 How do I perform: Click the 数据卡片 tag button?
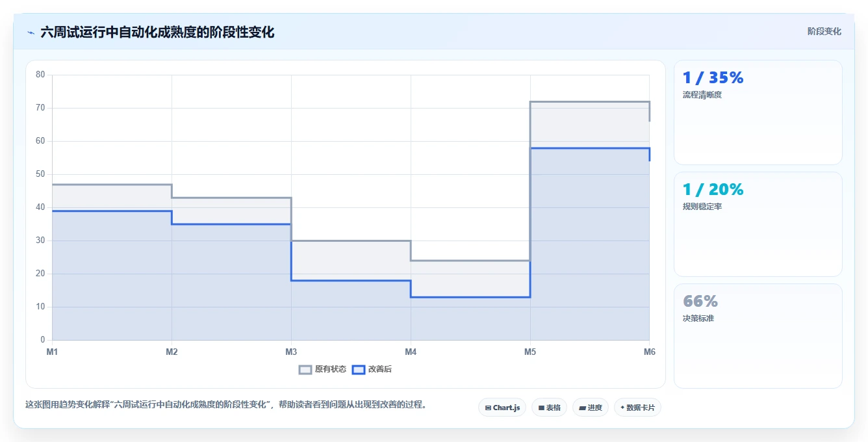pyautogui.click(x=638, y=408)
